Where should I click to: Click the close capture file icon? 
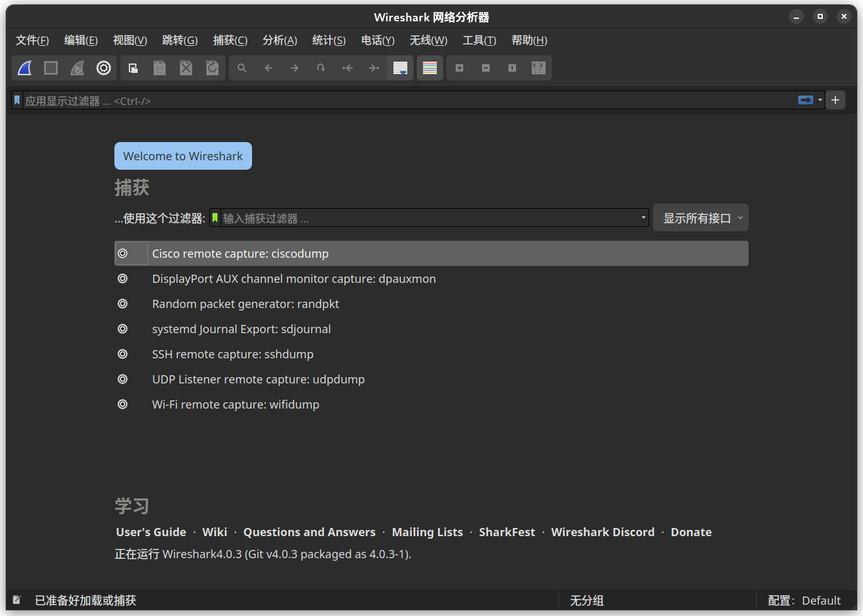click(x=186, y=68)
